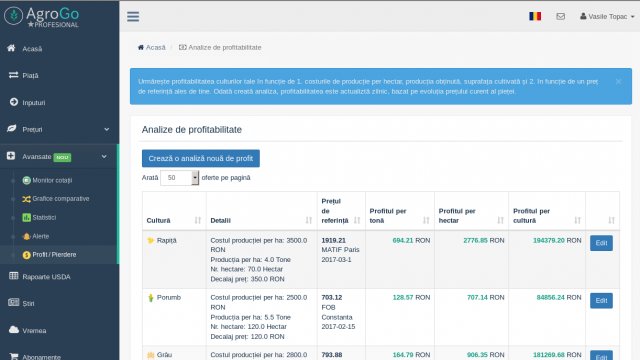Click the Romanian flag language icon
The width and height of the screenshot is (640, 360).
[x=535, y=16]
